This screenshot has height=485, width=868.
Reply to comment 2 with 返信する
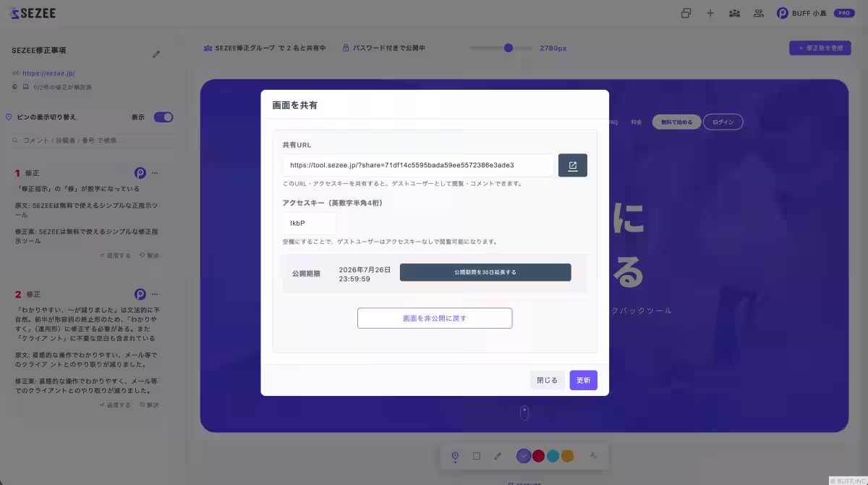[116, 405]
